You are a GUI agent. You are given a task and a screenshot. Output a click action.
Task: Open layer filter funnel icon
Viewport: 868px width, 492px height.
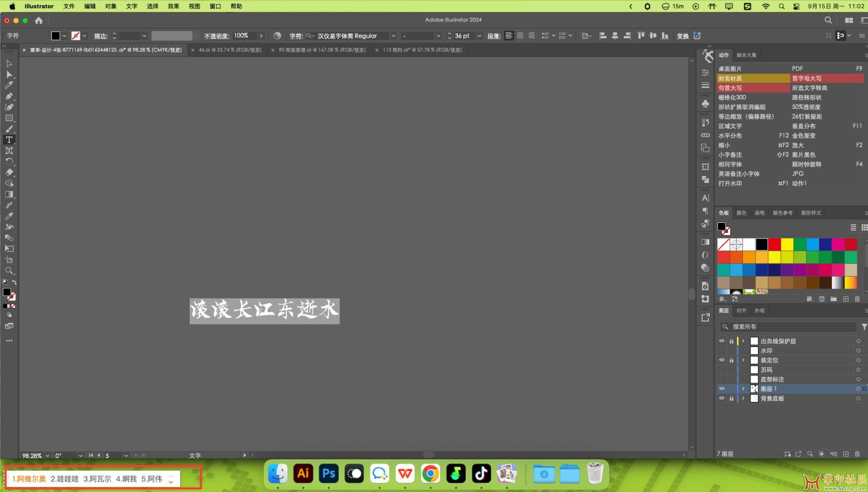click(864, 327)
